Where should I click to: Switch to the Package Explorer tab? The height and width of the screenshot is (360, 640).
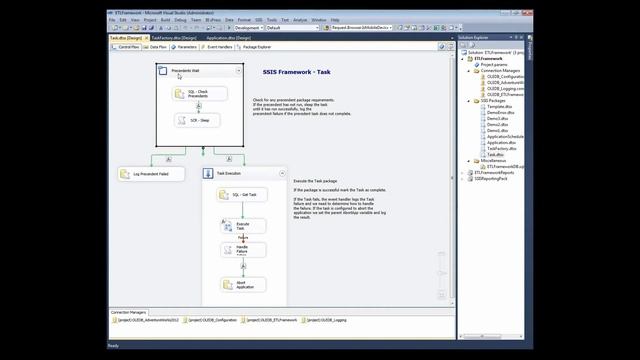click(x=254, y=47)
